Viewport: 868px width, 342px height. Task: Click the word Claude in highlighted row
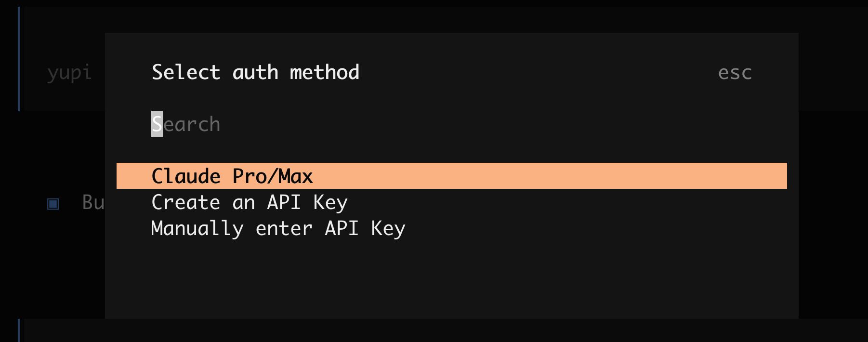point(186,176)
